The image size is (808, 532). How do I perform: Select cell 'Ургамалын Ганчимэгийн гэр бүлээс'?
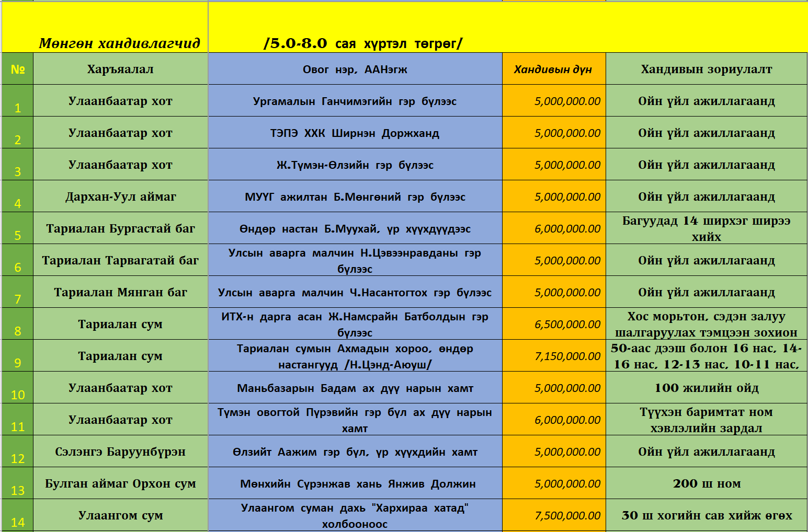coord(355,101)
